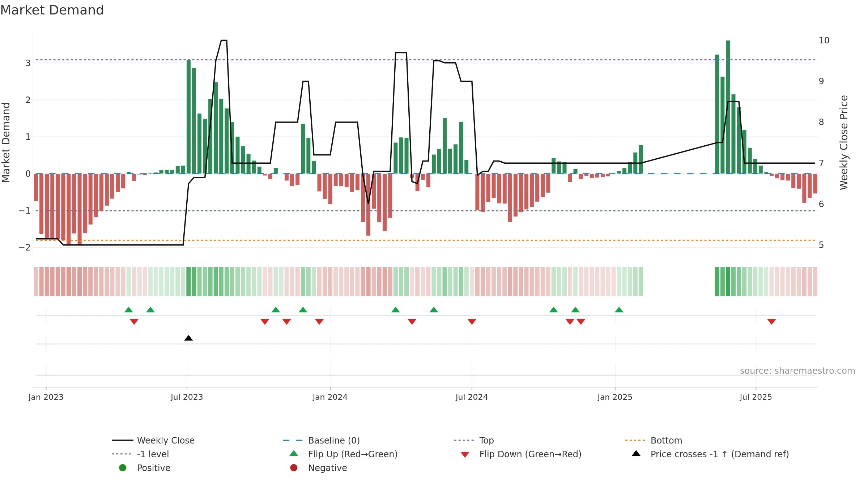Click the Jan 2024 x-axis label

point(330,397)
